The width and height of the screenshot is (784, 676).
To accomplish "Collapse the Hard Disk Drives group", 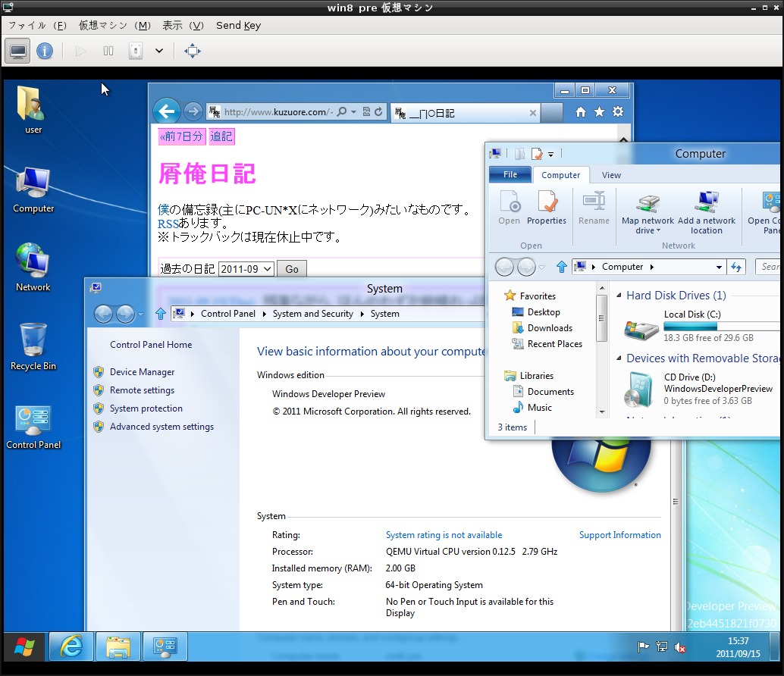I will (619, 296).
